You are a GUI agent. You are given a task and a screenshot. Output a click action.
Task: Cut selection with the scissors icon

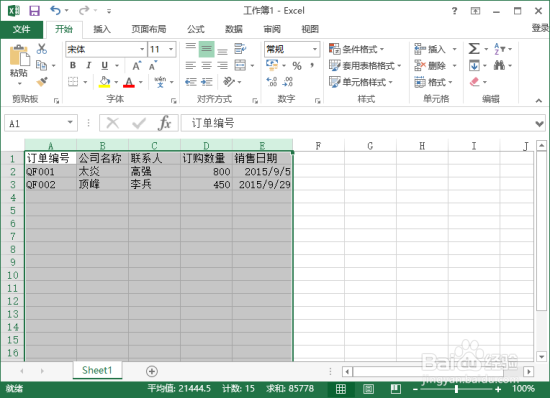click(42, 49)
